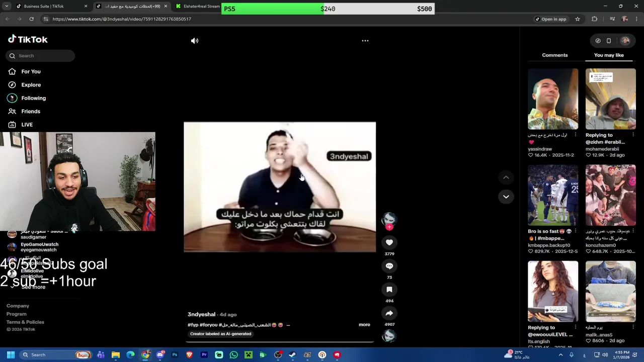Open Photoshop from the taskbar

[175, 355]
